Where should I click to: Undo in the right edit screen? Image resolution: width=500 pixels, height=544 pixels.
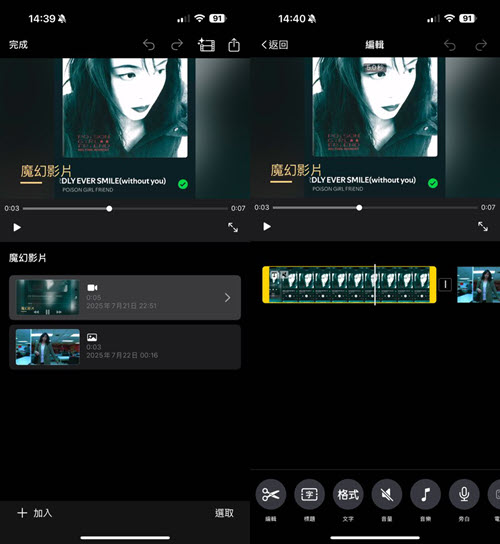[450, 45]
